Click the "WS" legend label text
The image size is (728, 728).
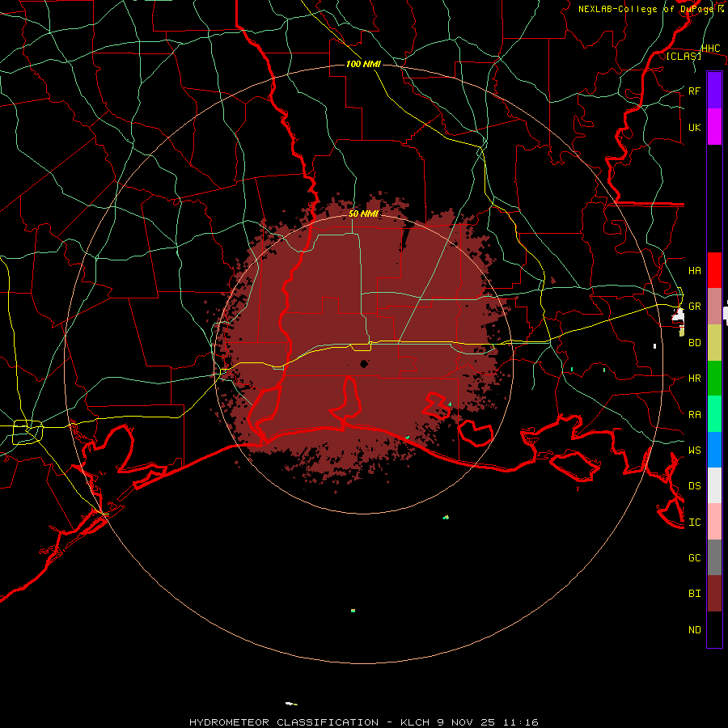694,451
